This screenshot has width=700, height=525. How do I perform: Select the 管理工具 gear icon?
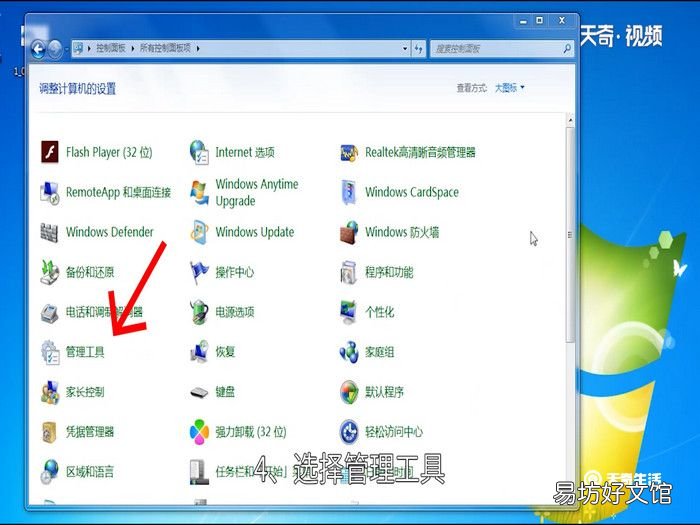(x=50, y=352)
